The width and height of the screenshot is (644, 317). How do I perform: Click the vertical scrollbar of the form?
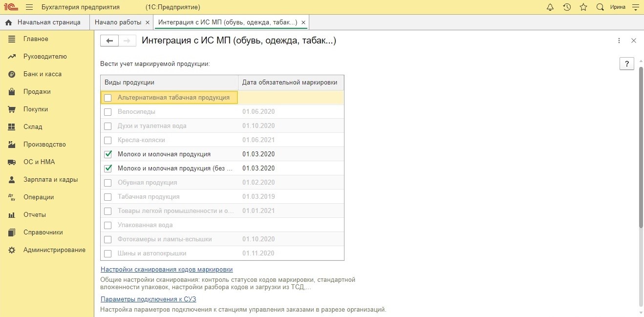641,147
